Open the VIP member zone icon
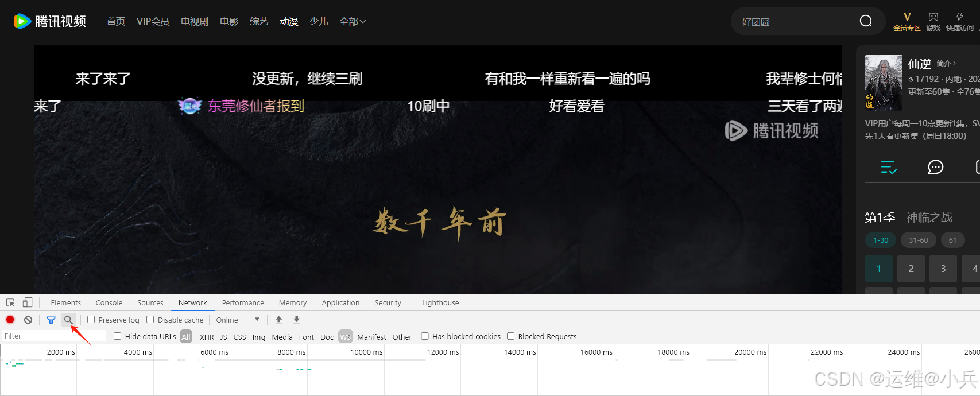 click(x=907, y=21)
